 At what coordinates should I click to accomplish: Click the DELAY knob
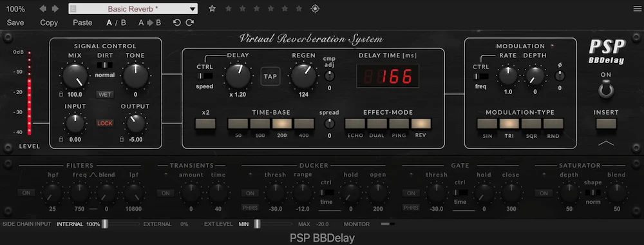click(238, 77)
